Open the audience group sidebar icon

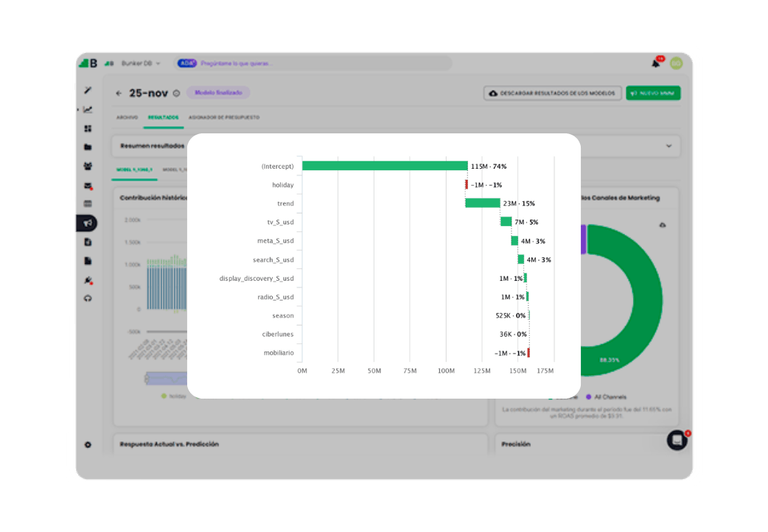[88, 166]
